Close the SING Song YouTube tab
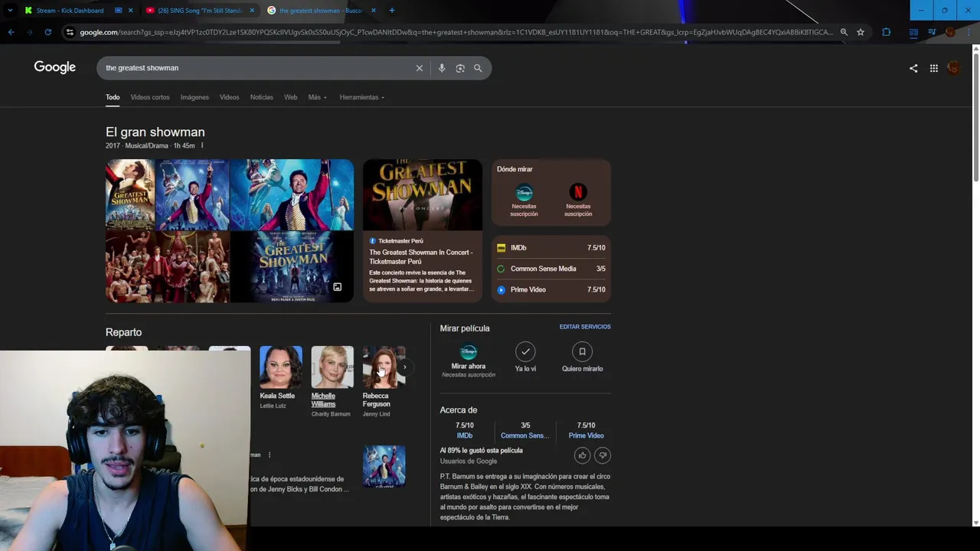This screenshot has height=551, width=980. pyautogui.click(x=252, y=11)
